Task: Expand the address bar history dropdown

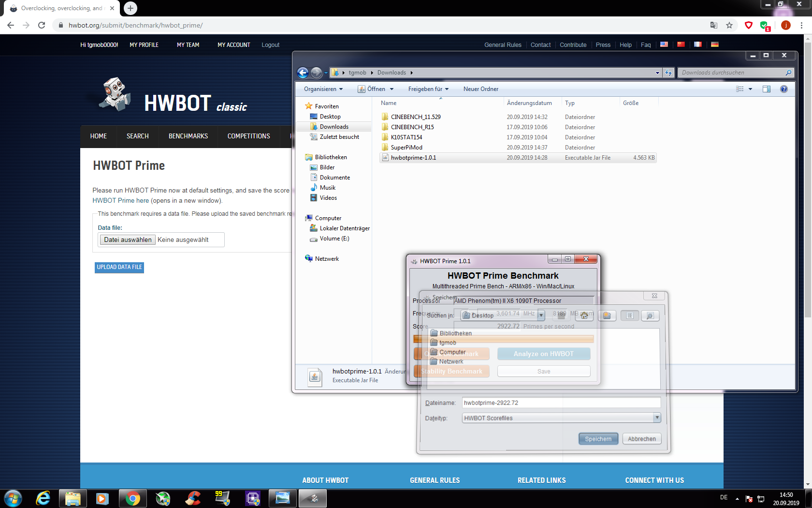Action: click(x=657, y=73)
